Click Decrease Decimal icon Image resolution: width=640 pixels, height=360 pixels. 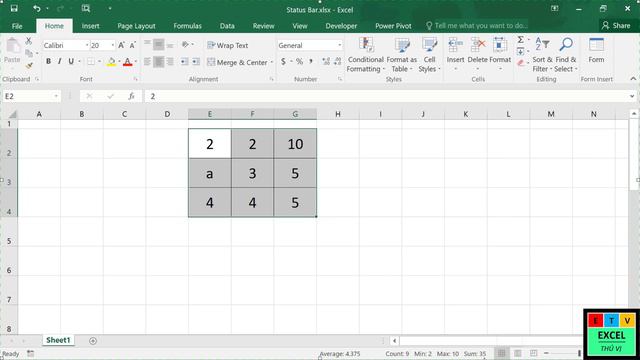point(338,62)
